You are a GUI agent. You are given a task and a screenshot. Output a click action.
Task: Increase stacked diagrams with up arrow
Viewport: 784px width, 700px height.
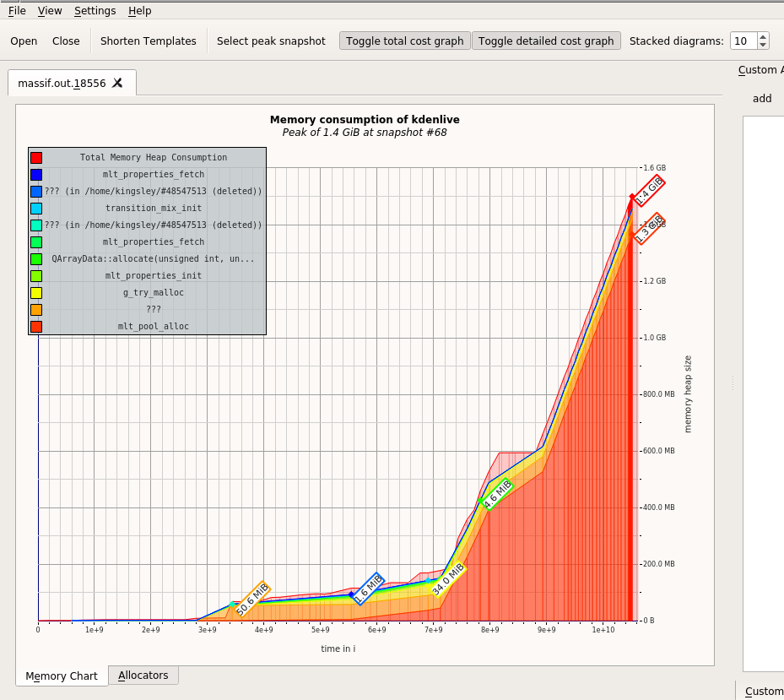(x=763, y=36)
